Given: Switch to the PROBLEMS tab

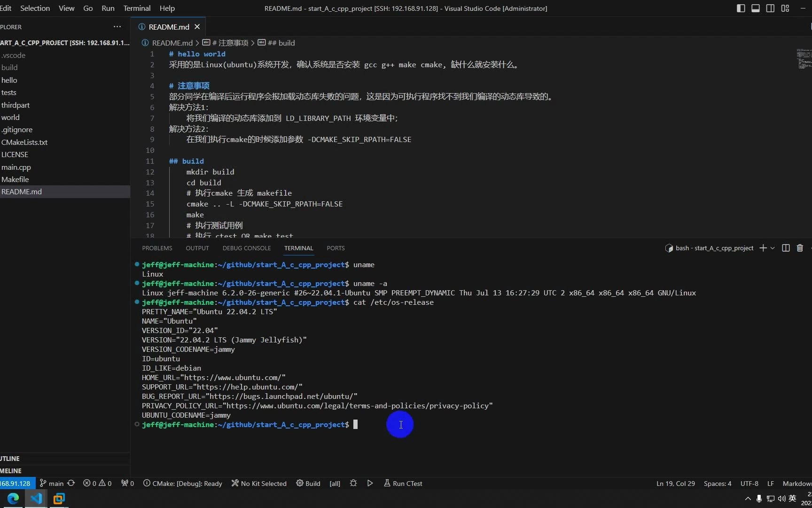Looking at the screenshot, I should tap(157, 248).
